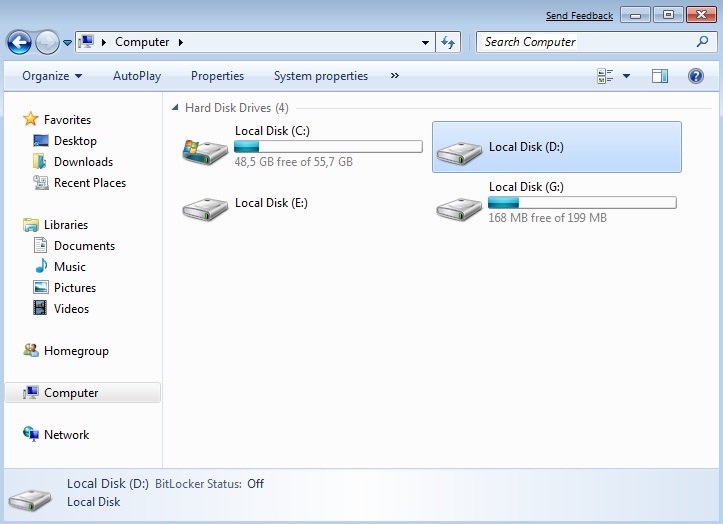Open Homegroup in the sidebar
The image size is (723, 524).
[76, 351]
